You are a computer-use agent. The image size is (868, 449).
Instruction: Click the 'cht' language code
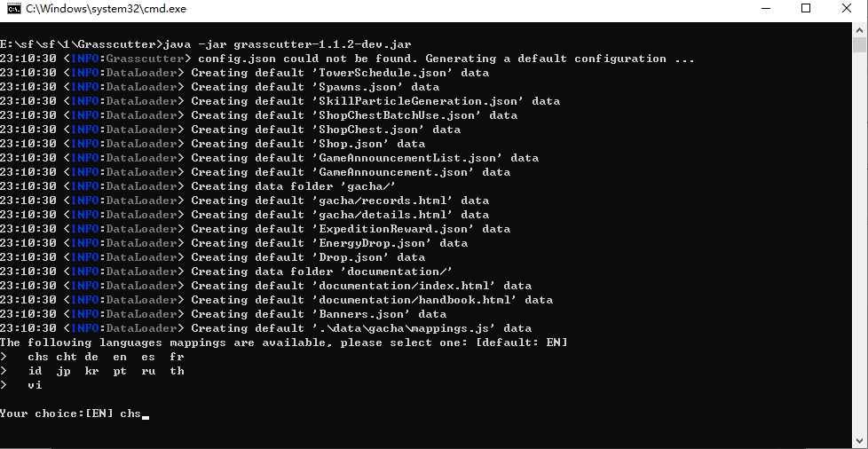pos(67,357)
